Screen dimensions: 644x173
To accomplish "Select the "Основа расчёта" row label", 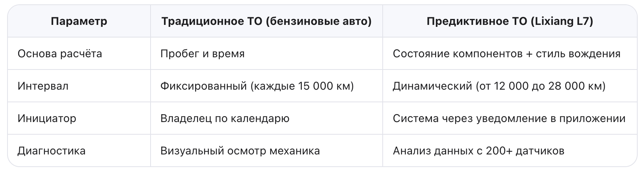I will (x=60, y=54).
